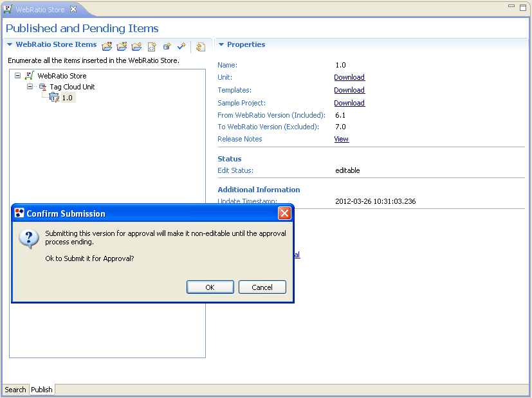Image resolution: width=532 pixels, height=398 pixels.
Task: Click the Templates label
Action: tap(234, 90)
